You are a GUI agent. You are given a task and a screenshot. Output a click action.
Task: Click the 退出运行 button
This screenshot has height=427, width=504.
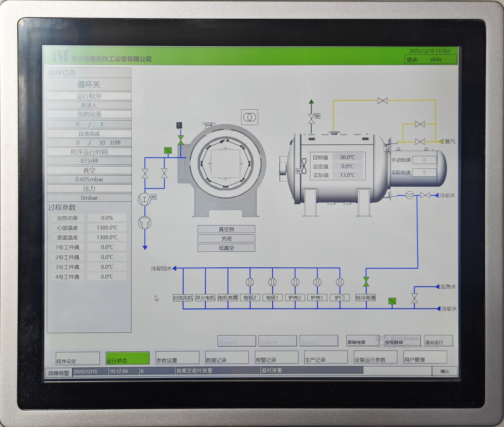click(438, 341)
